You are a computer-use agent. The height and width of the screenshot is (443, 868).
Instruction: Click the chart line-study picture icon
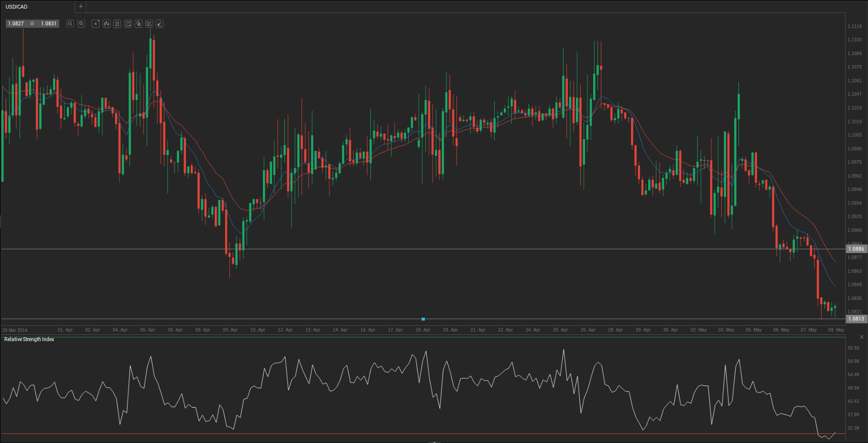click(x=128, y=23)
